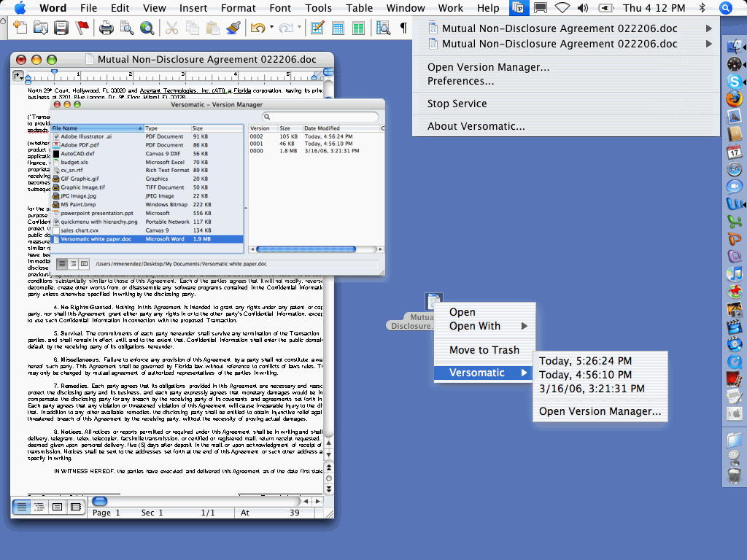Launch Skype from the Dock
This screenshot has width=747, height=560.
pos(734,82)
